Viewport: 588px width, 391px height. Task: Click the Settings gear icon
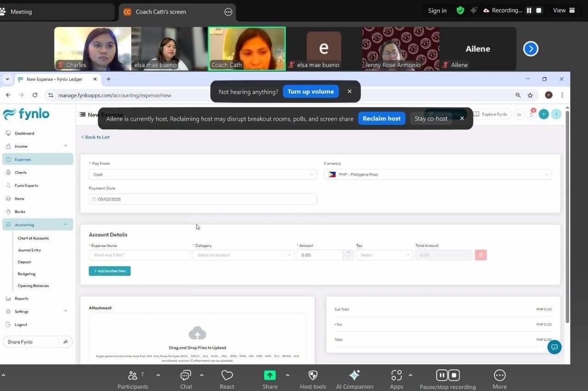click(x=8, y=312)
